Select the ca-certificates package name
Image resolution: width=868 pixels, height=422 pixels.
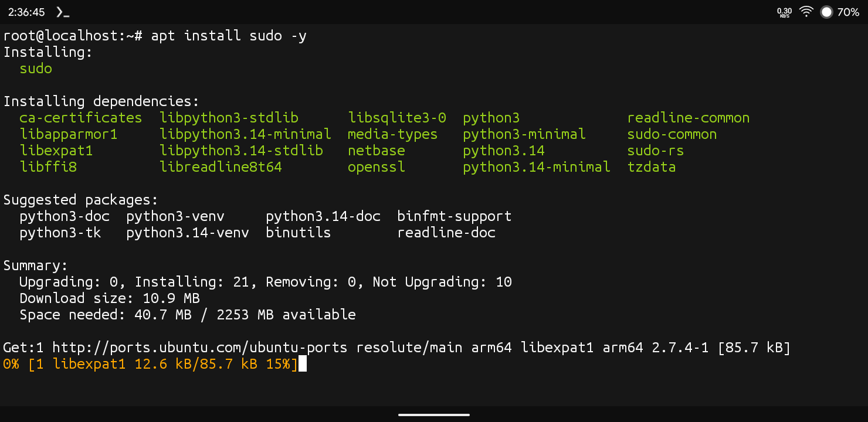tap(81, 118)
